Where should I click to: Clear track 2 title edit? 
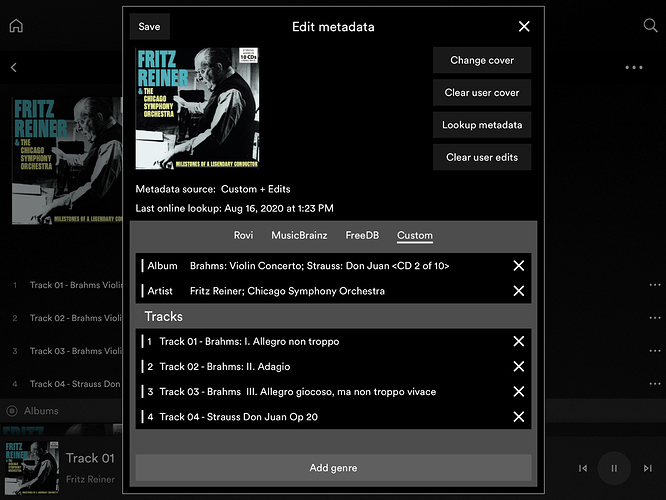point(519,366)
